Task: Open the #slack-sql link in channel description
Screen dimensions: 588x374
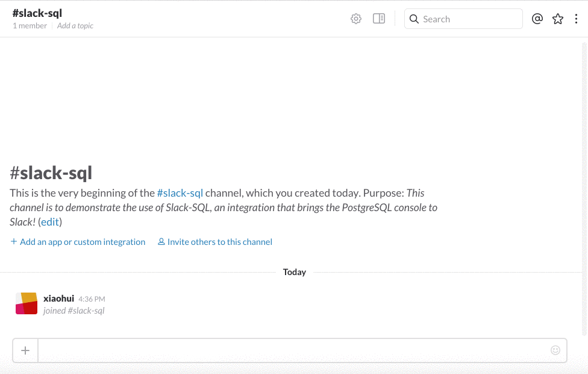Action: (180, 193)
